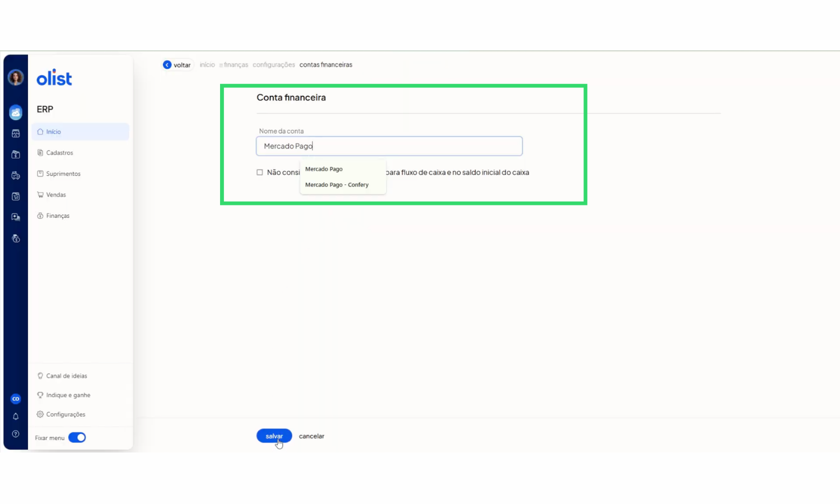Open the user profile avatar
The height and width of the screenshot is (504, 840).
point(16,77)
